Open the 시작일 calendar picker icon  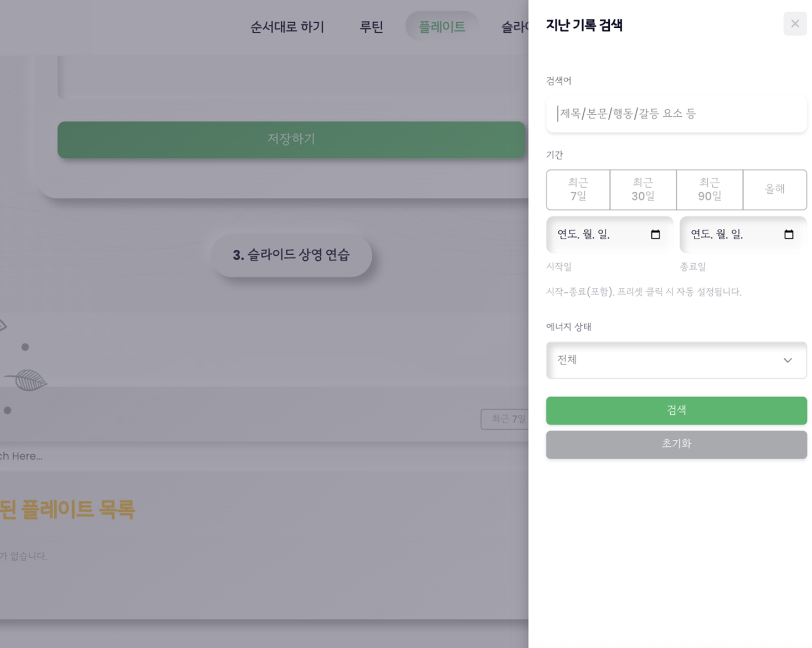(x=655, y=234)
